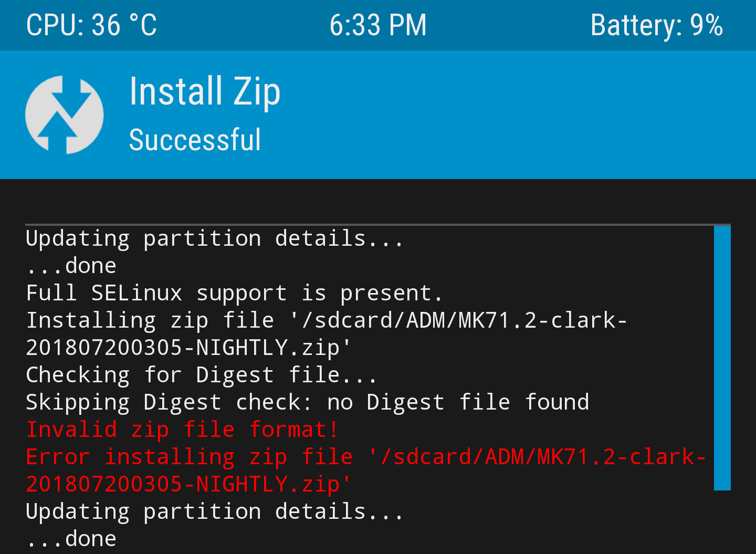Tap Checking for Digest file line
756x554 pixels.
(202, 375)
